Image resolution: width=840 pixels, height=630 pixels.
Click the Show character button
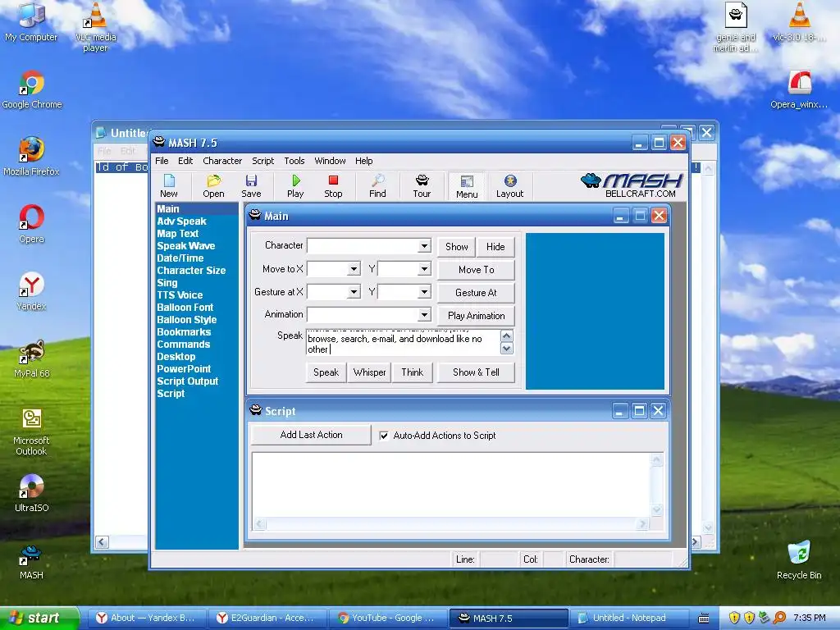click(x=456, y=246)
